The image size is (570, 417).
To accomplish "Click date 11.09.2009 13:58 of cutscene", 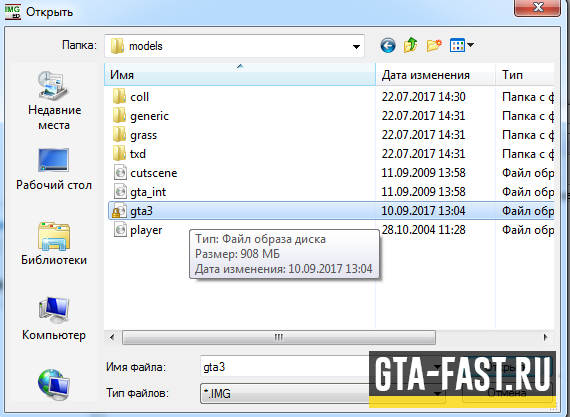I will point(423,173).
